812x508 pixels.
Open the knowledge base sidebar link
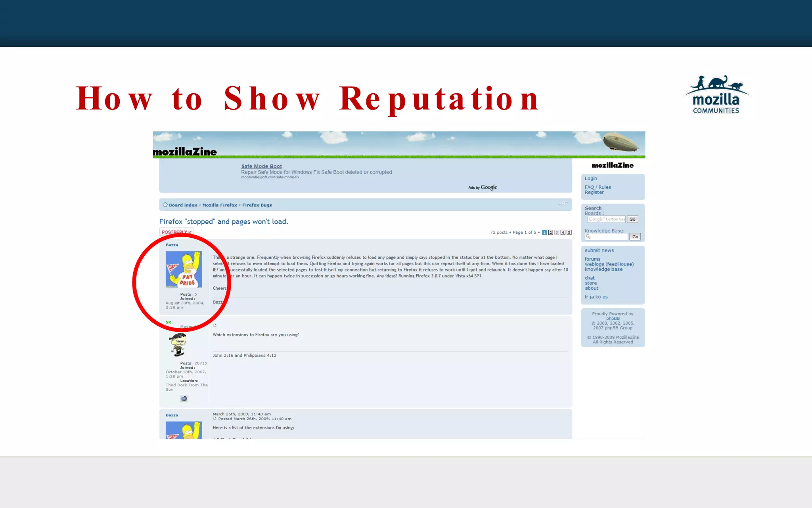click(x=603, y=269)
